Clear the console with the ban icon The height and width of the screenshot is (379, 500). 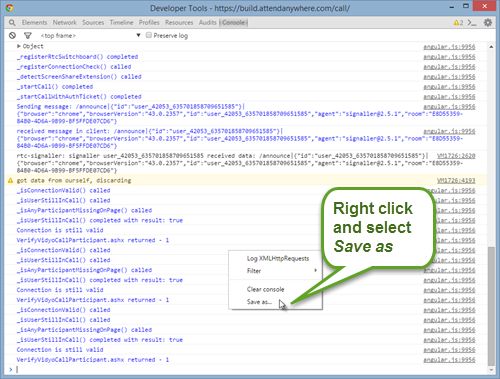(x=12, y=35)
